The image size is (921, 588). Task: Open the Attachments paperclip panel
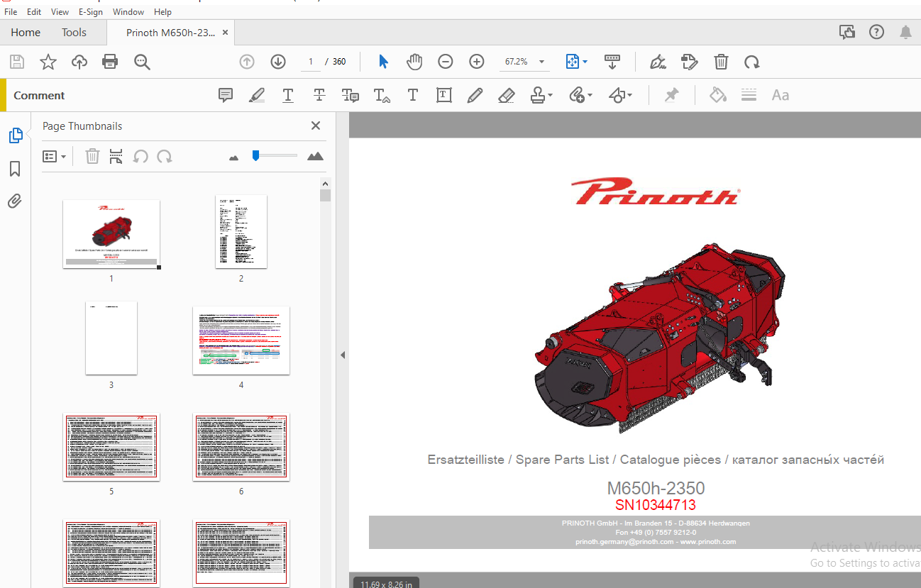pos(15,201)
